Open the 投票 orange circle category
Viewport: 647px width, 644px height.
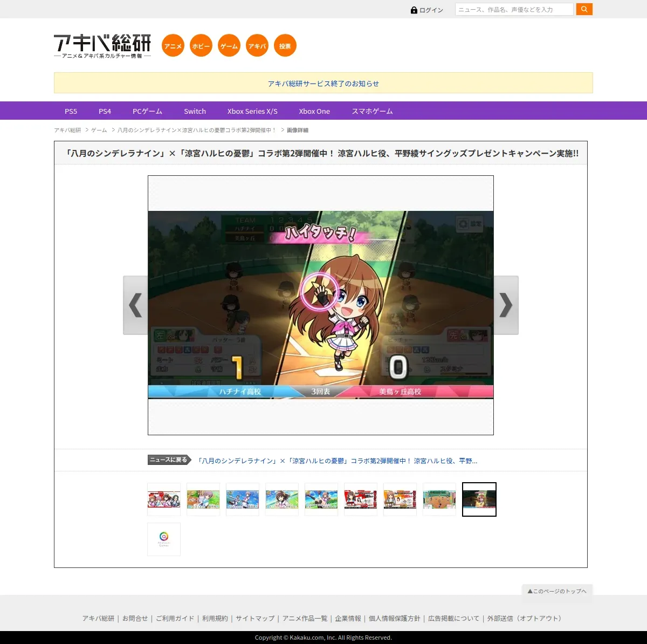click(x=285, y=46)
